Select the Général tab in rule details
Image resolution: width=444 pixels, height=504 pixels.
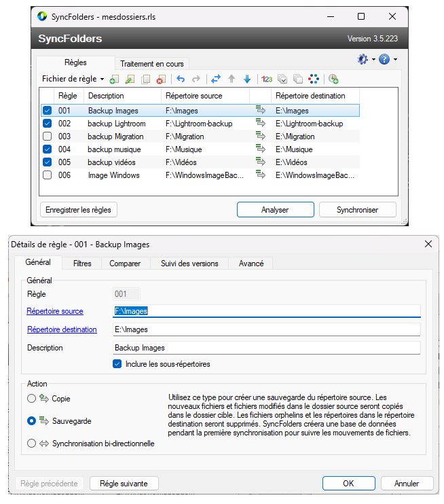pos(38,262)
